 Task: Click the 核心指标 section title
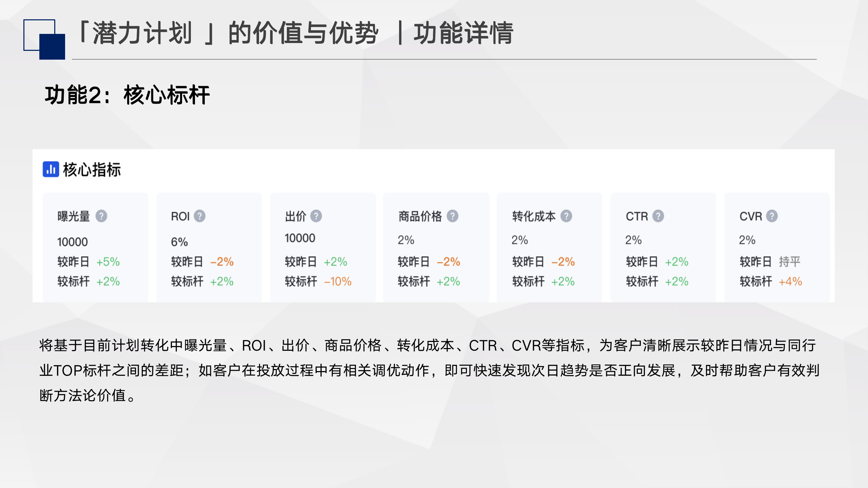coord(92,169)
